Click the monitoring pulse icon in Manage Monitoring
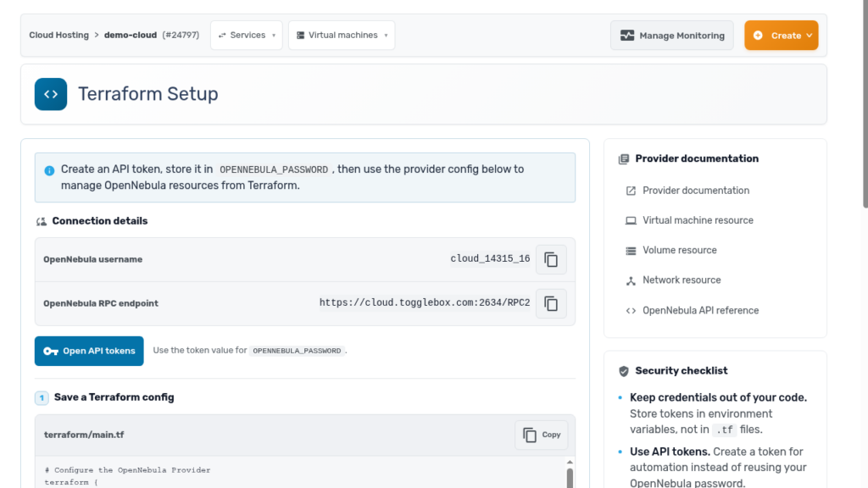868x488 pixels. pyautogui.click(x=627, y=36)
